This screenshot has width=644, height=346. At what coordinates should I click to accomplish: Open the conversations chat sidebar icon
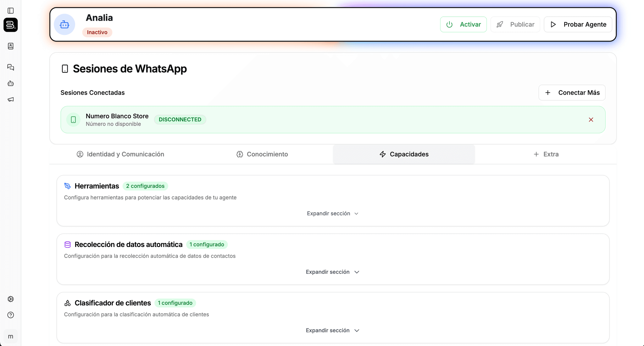pyautogui.click(x=11, y=67)
